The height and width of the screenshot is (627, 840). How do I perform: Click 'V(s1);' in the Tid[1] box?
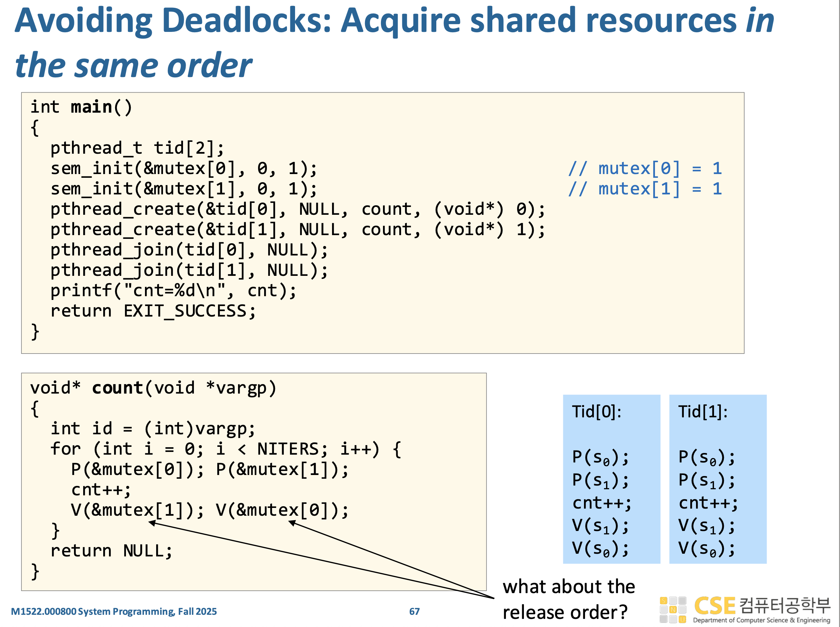tap(707, 526)
